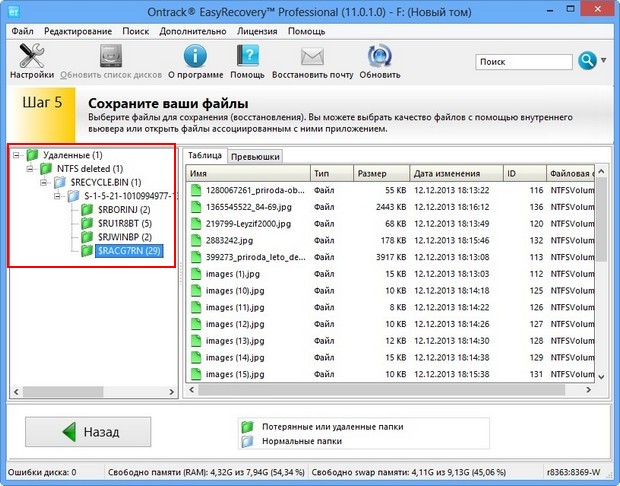Select file images (1).jpg

pyautogui.click(x=232, y=274)
